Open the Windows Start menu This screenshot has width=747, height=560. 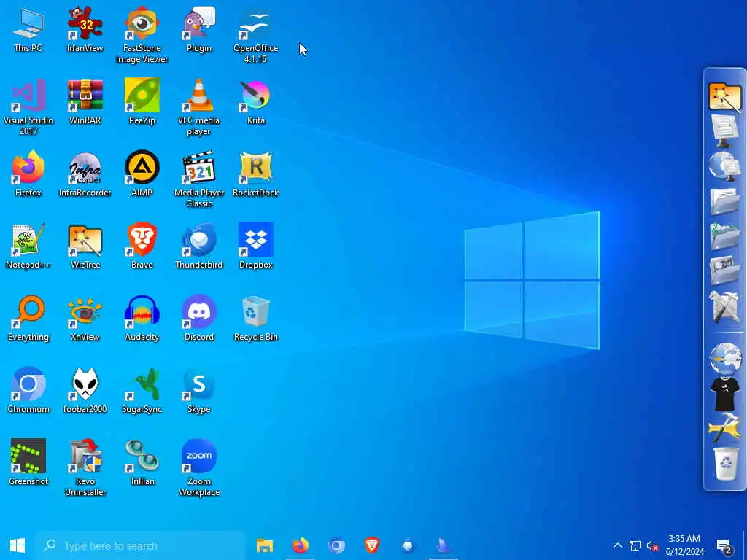18,545
